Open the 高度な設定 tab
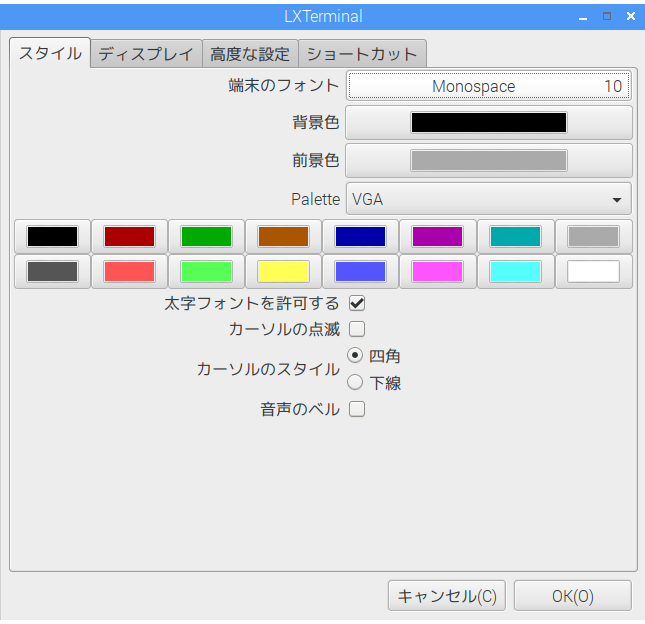645x624 pixels. [x=250, y=54]
